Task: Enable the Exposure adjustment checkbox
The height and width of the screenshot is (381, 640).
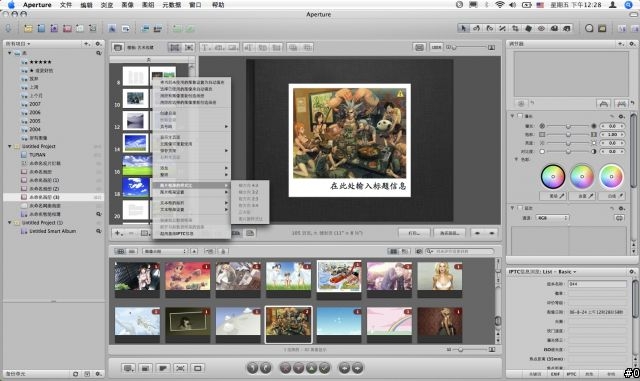Action: point(520,116)
